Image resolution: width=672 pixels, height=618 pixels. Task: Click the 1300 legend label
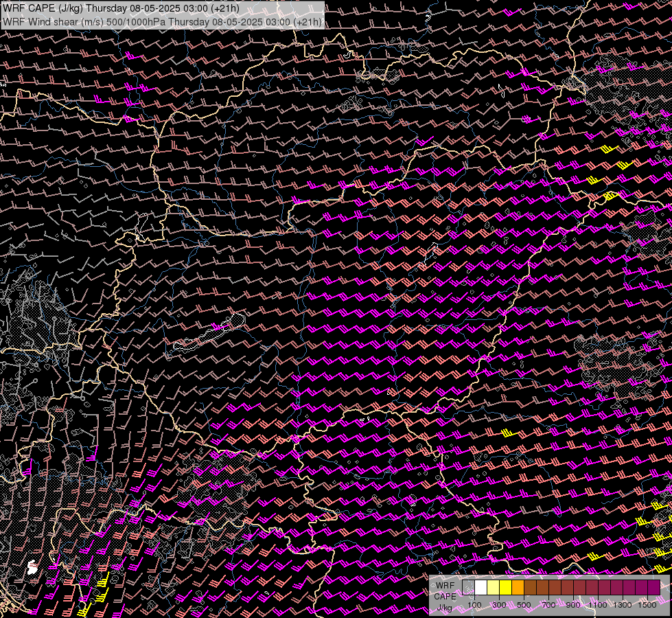pyautogui.click(x=623, y=605)
